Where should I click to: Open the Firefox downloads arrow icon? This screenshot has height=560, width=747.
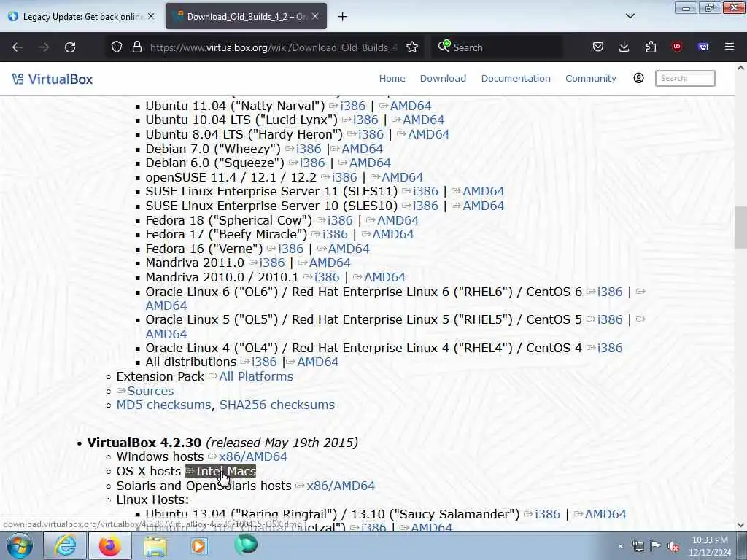(x=624, y=47)
